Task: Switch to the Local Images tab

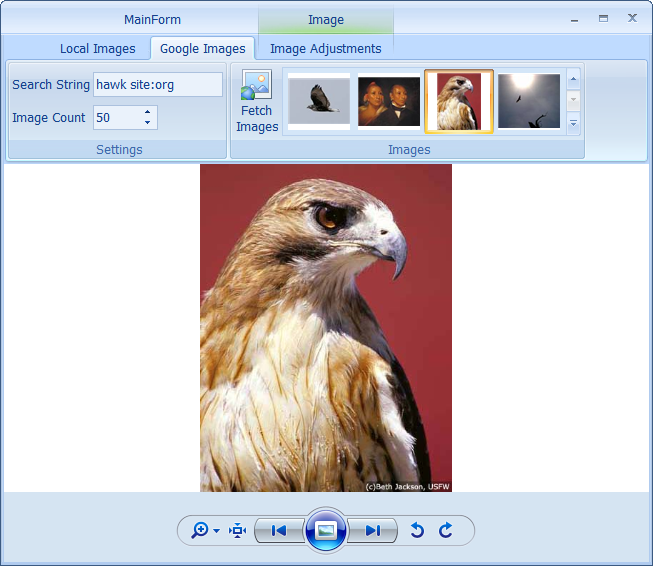Action: pyautogui.click(x=97, y=49)
